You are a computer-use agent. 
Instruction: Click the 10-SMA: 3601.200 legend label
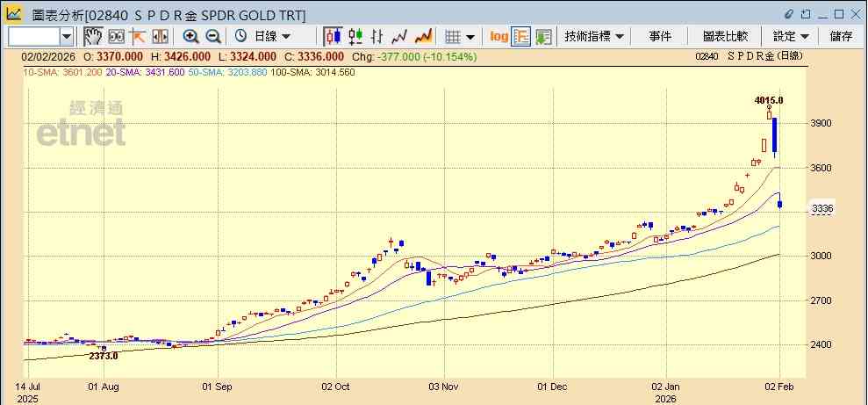(x=62, y=72)
